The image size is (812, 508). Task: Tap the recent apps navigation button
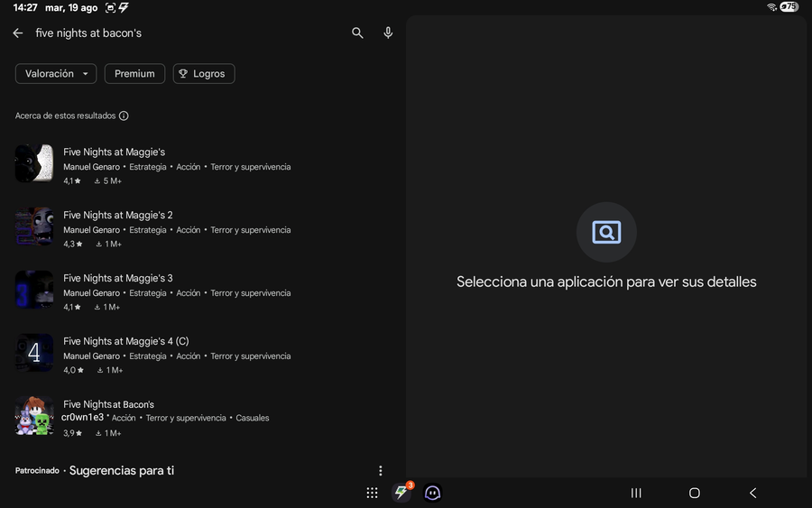pos(636,493)
